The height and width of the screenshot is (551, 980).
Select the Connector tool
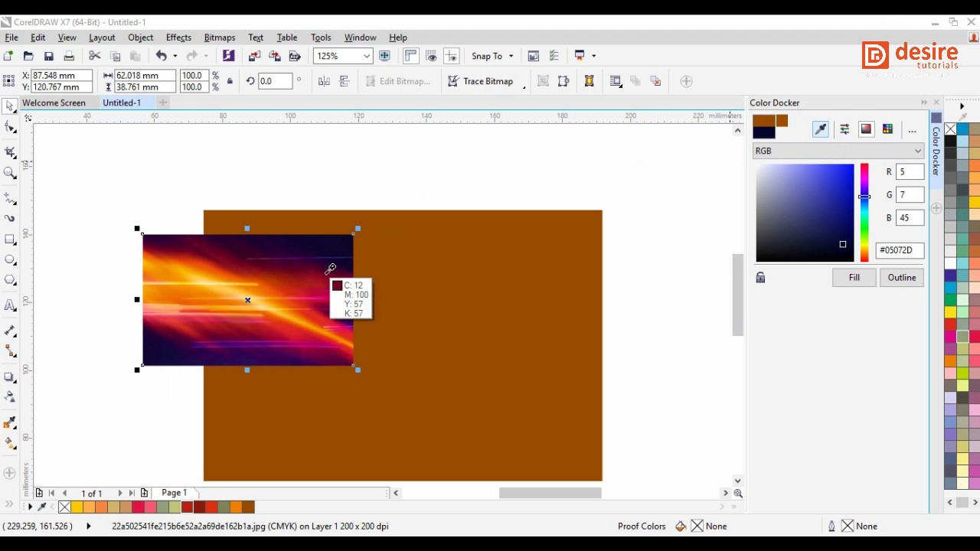tap(10, 351)
